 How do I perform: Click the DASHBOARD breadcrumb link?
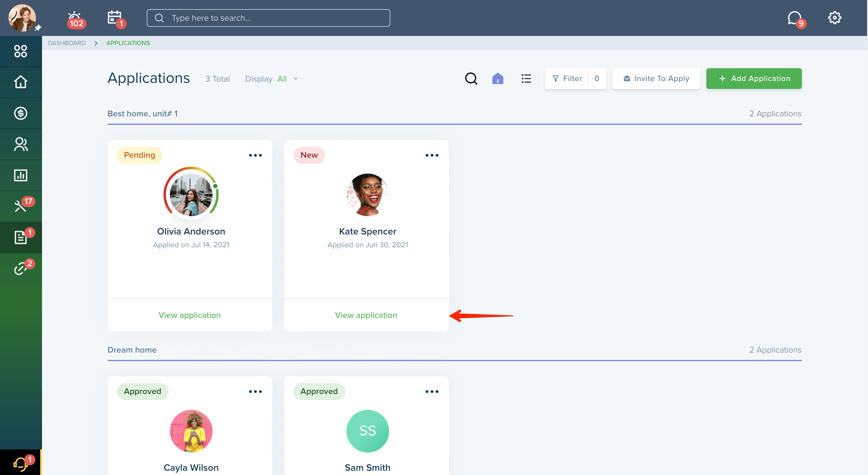point(67,43)
